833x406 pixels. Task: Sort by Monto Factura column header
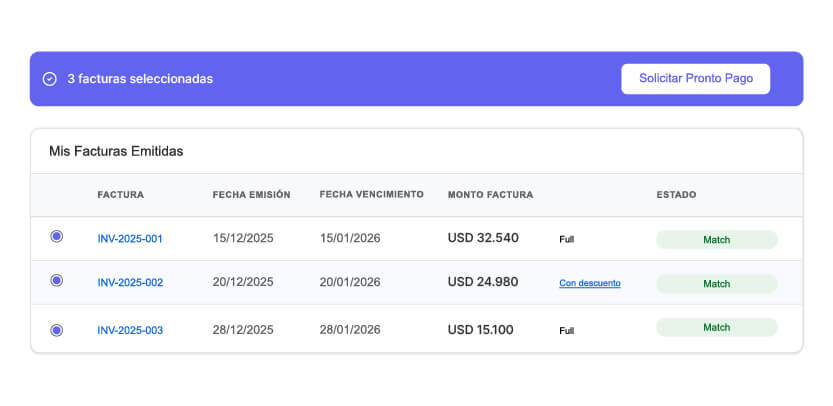[x=490, y=194]
